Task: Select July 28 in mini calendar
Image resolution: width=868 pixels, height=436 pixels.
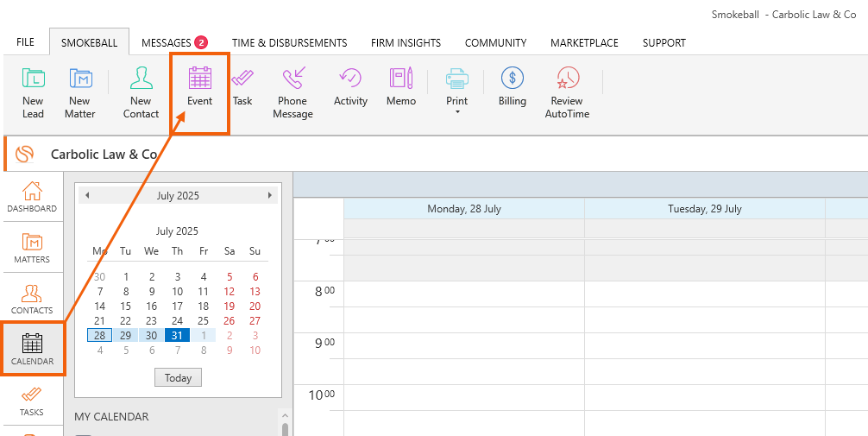Action: click(x=99, y=335)
